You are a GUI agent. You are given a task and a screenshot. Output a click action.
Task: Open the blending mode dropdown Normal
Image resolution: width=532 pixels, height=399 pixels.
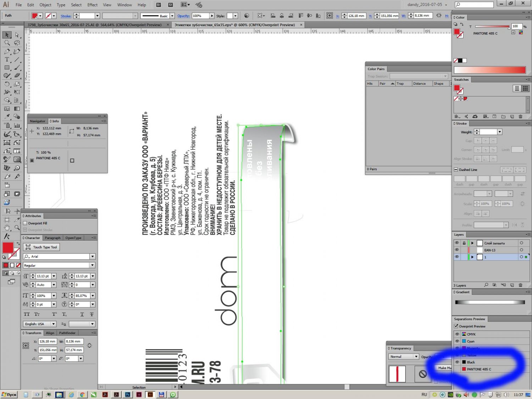(x=404, y=356)
